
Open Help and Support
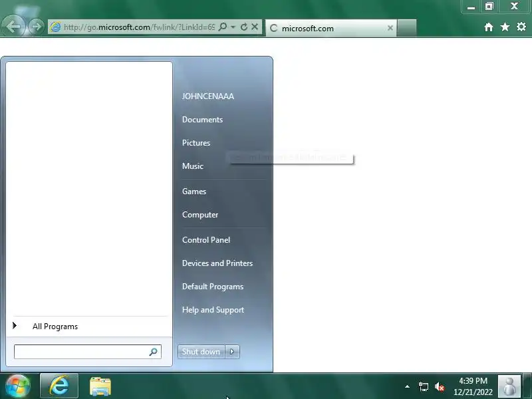pyautogui.click(x=213, y=310)
